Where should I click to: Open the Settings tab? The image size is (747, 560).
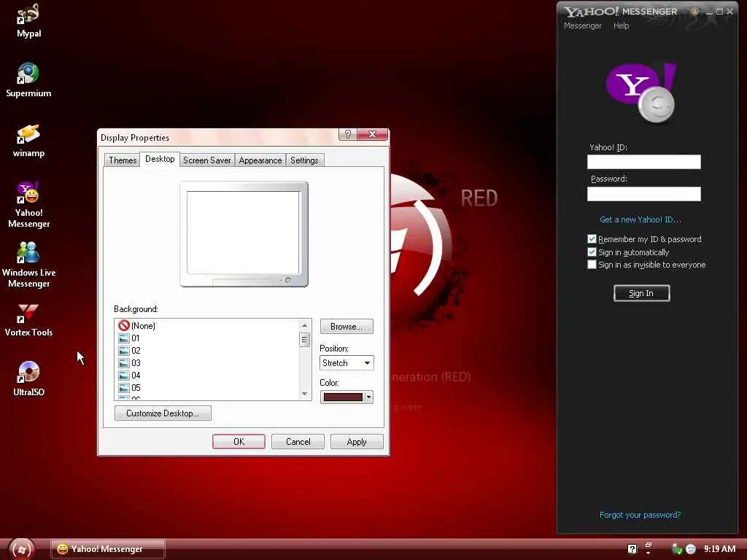click(304, 160)
